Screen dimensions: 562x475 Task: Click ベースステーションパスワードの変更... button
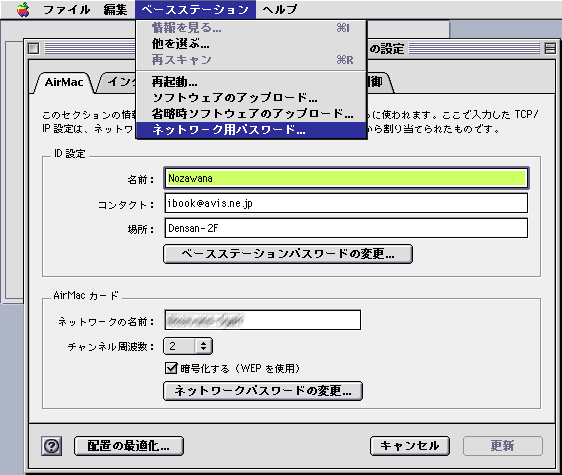[x=288, y=254]
